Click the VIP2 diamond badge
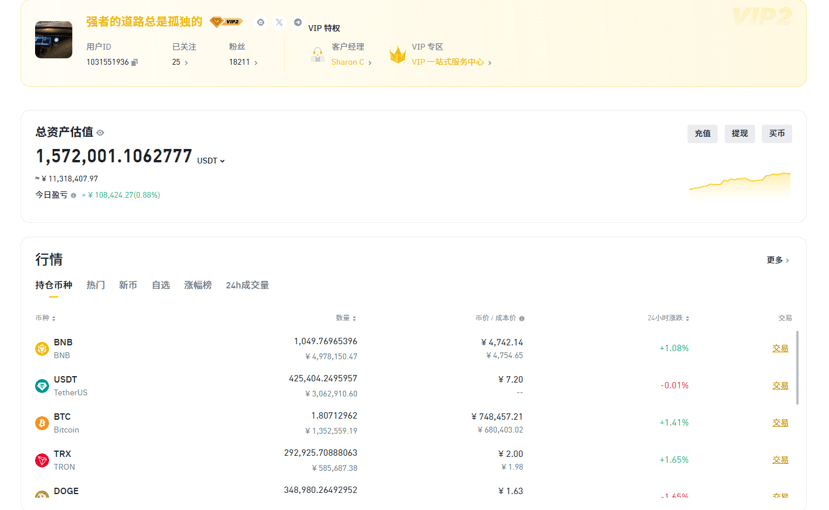The height and width of the screenshot is (510, 829). coord(226,22)
